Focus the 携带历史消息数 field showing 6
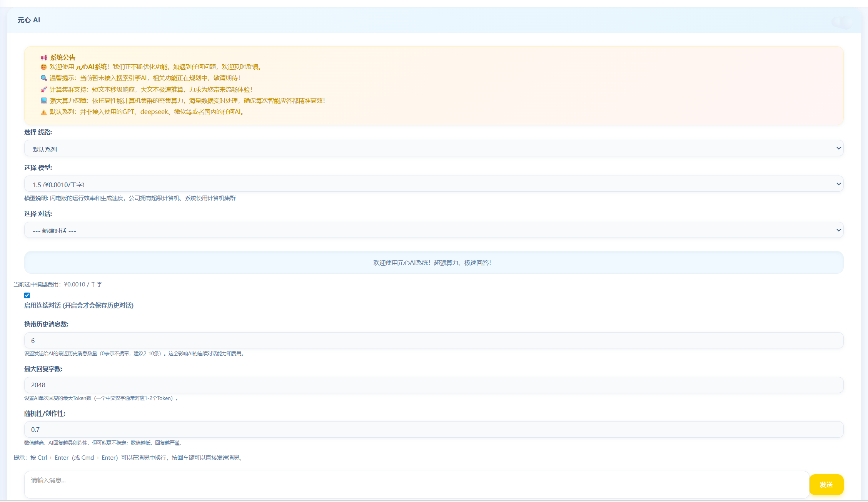 [x=434, y=341]
